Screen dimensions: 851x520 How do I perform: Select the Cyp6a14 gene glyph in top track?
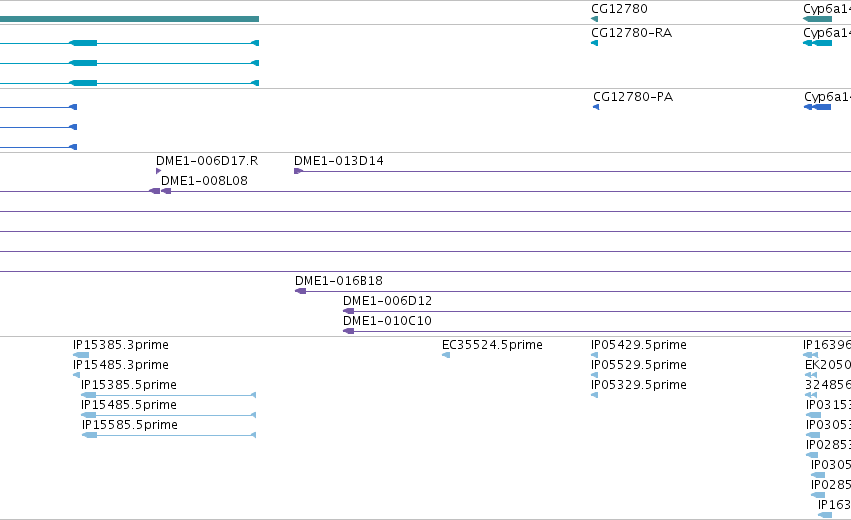click(x=817, y=19)
